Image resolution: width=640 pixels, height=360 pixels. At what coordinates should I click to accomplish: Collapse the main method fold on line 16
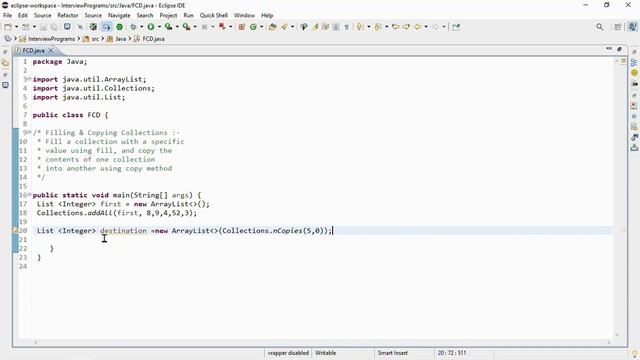tap(29, 195)
